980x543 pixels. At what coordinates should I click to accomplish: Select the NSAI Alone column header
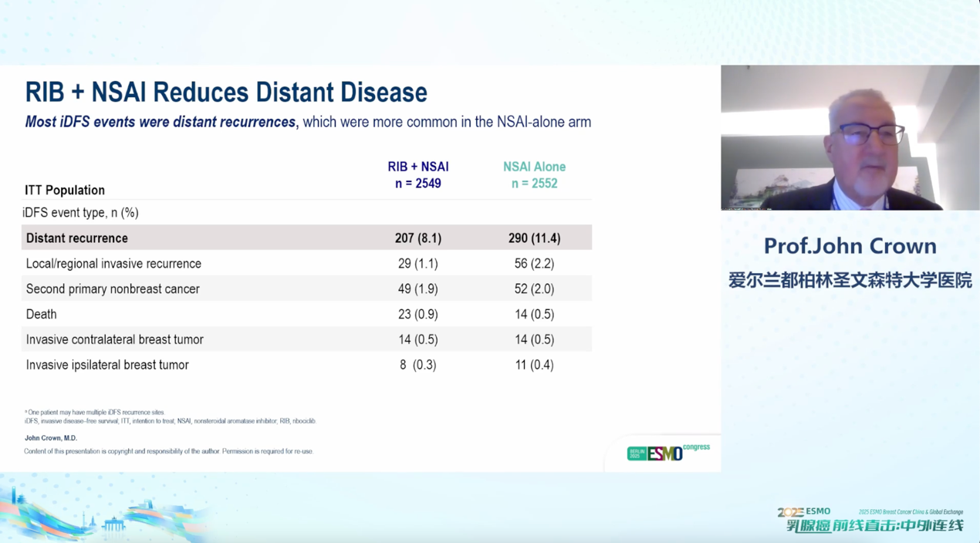[534, 175]
